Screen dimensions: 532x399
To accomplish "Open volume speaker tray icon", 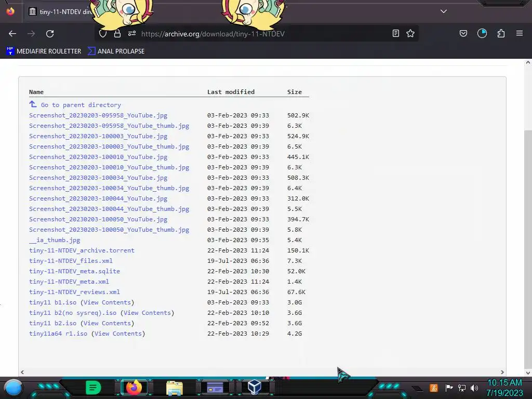I will [x=474, y=388].
